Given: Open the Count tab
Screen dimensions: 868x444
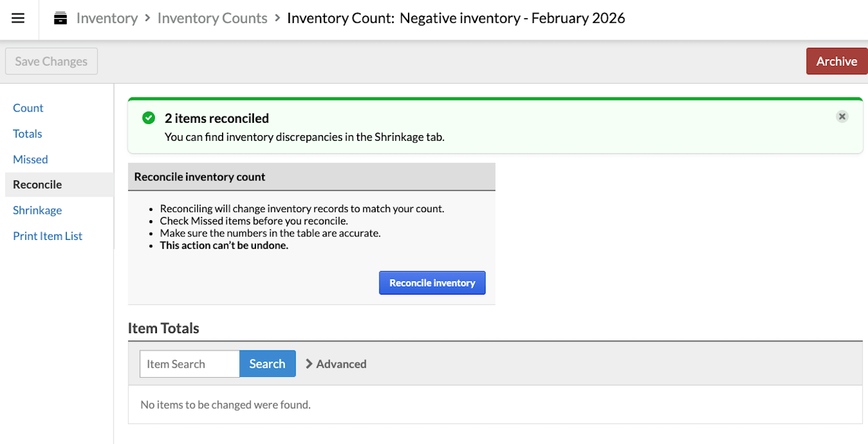Looking at the screenshot, I should pos(28,108).
